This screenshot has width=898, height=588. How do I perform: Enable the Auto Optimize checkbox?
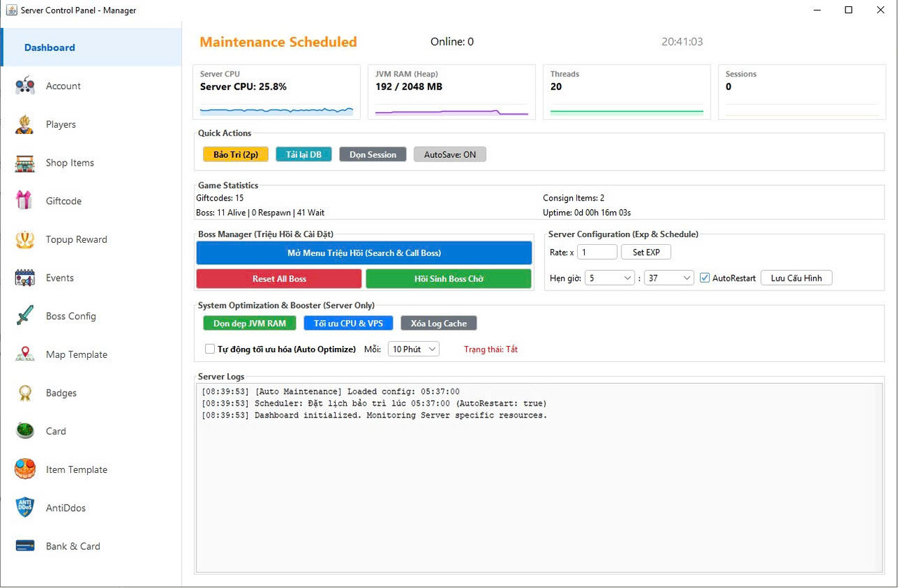click(209, 349)
